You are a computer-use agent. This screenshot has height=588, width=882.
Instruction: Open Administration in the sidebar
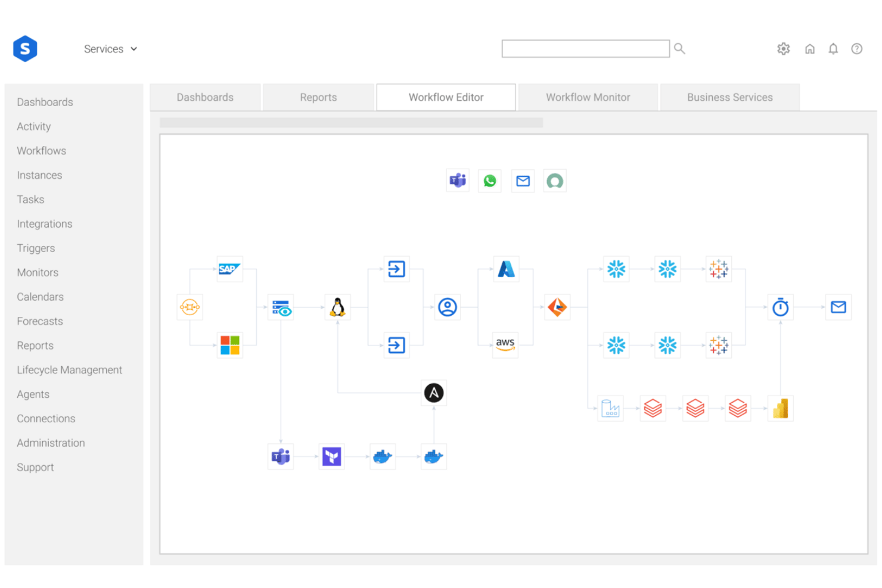pyautogui.click(x=51, y=443)
